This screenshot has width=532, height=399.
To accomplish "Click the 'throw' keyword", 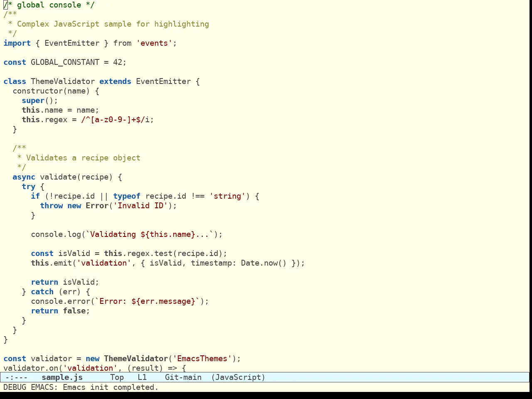I will [x=52, y=206].
